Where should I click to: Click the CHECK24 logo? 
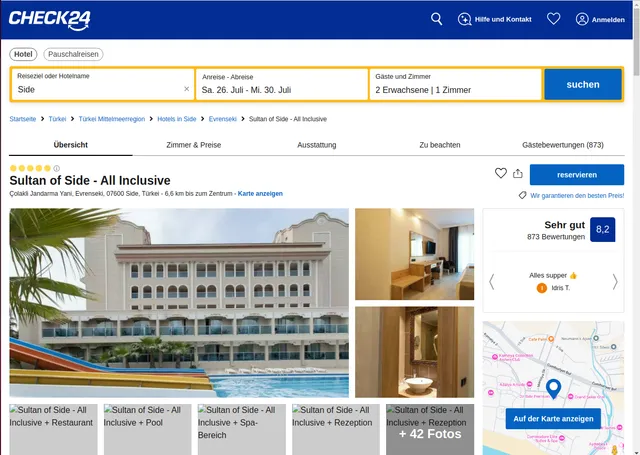(x=49, y=20)
